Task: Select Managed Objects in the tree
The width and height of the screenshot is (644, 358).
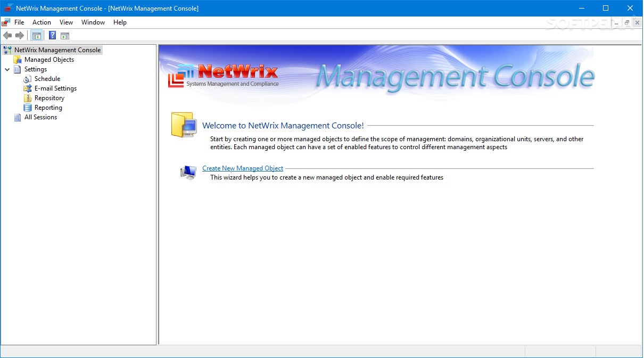Action: pyautogui.click(x=49, y=60)
